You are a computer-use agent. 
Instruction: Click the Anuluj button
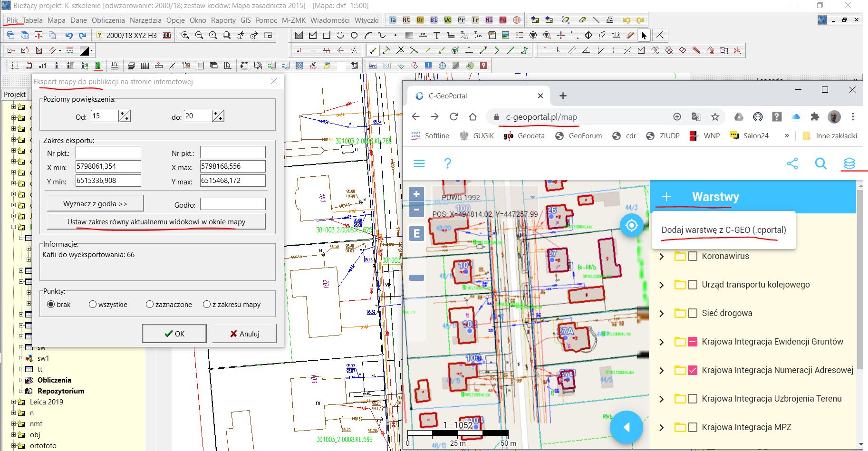tap(244, 334)
